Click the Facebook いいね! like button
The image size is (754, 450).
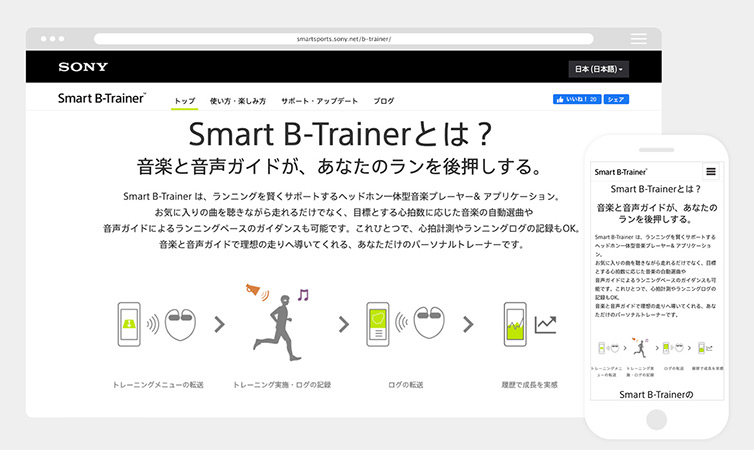pyautogui.click(x=577, y=99)
